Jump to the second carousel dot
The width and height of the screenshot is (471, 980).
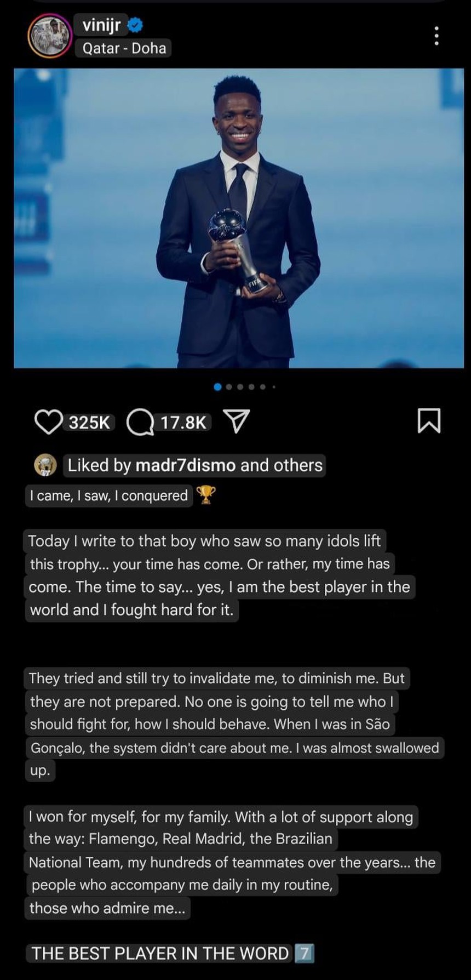coord(229,387)
